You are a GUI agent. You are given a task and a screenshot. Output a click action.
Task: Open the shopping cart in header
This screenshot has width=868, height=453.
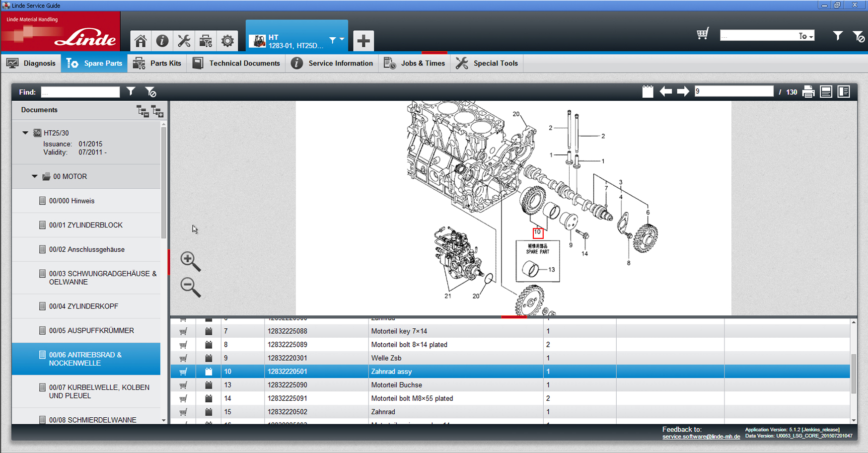tap(702, 34)
